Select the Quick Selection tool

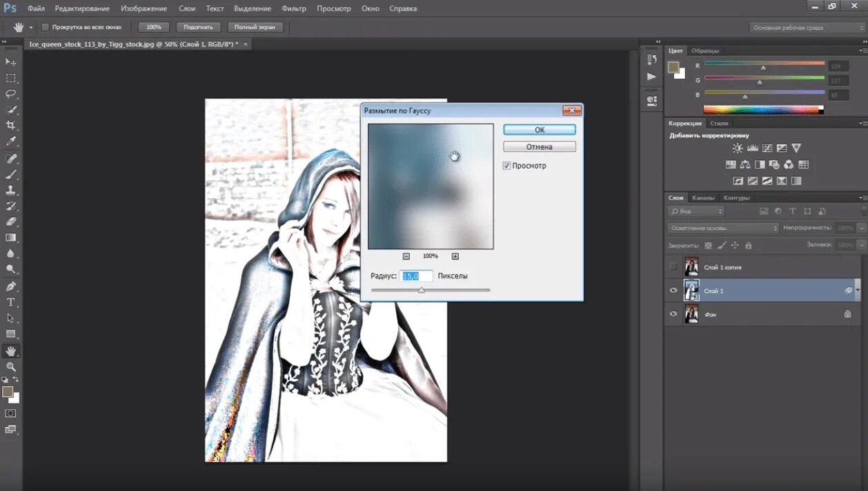coord(11,110)
